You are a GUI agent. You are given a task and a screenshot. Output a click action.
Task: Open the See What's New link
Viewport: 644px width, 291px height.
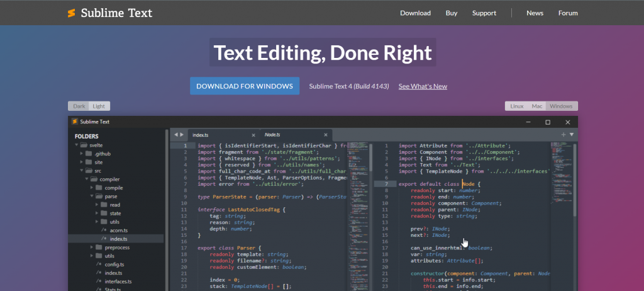point(423,86)
